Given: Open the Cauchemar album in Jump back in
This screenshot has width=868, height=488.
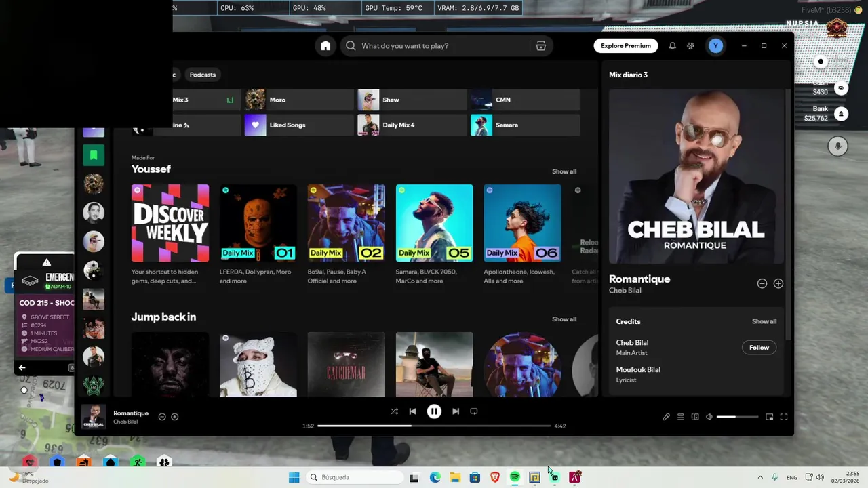Looking at the screenshot, I should [346, 365].
